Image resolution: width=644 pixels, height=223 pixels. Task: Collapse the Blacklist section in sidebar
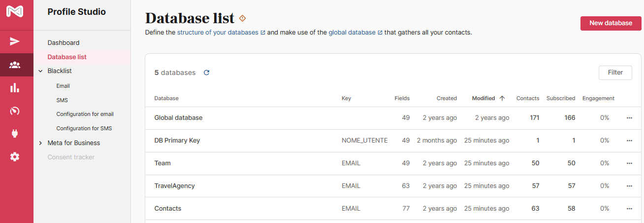pos(40,71)
